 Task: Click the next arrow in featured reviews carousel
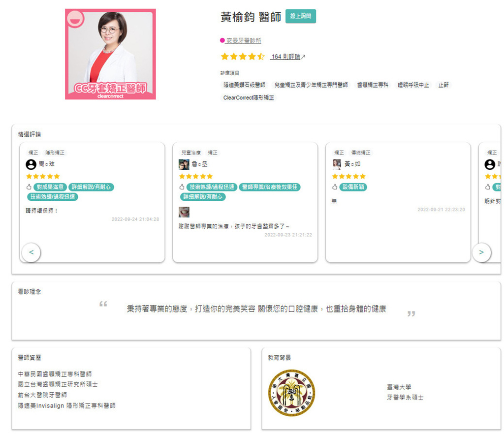tap(481, 252)
